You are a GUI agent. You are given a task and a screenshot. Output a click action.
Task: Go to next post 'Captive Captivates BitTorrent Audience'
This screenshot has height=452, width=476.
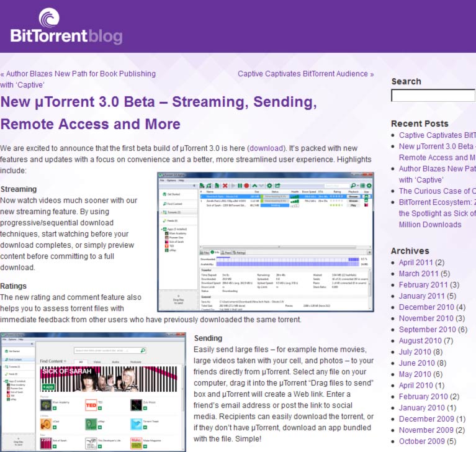tap(306, 74)
